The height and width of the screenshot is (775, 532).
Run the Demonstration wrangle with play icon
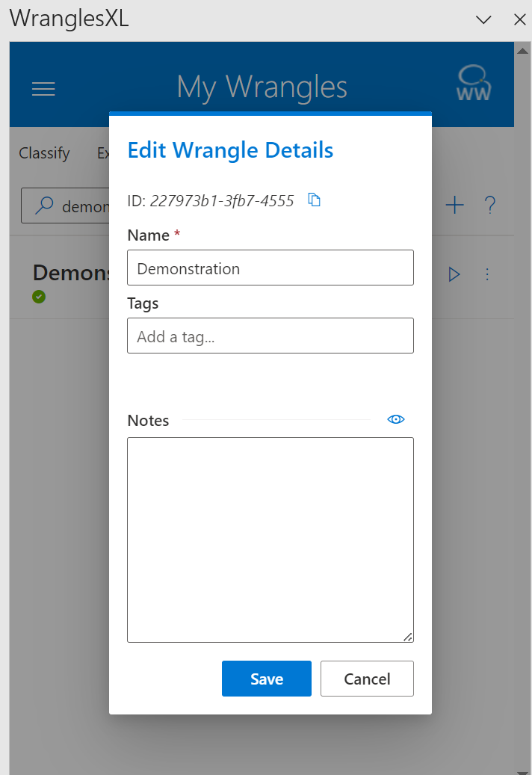(454, 274)
